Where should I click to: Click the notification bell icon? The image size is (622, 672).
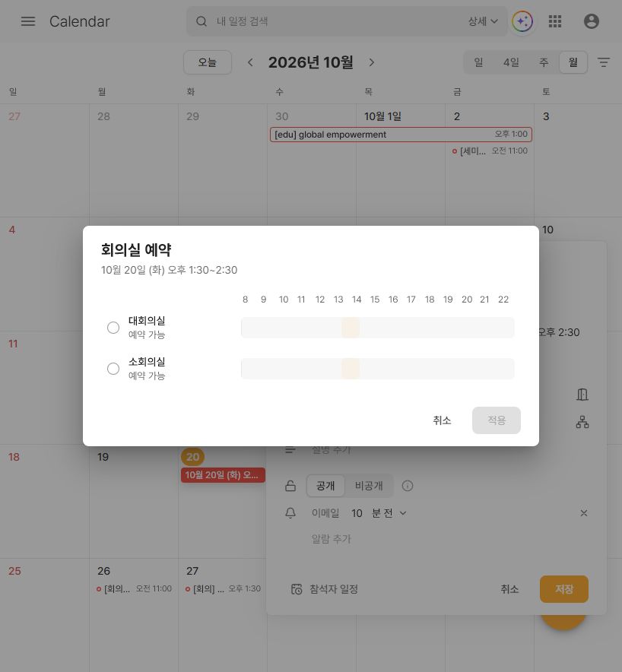click(x=290, y=513)
